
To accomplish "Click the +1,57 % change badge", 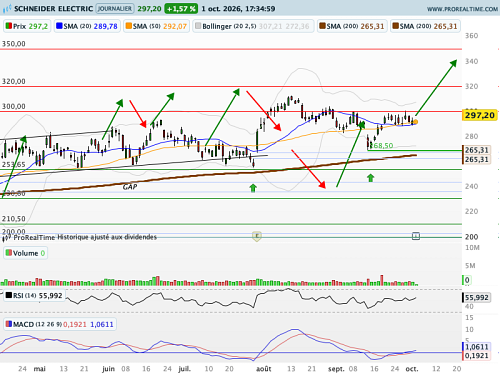I will [x=181, y=9].
